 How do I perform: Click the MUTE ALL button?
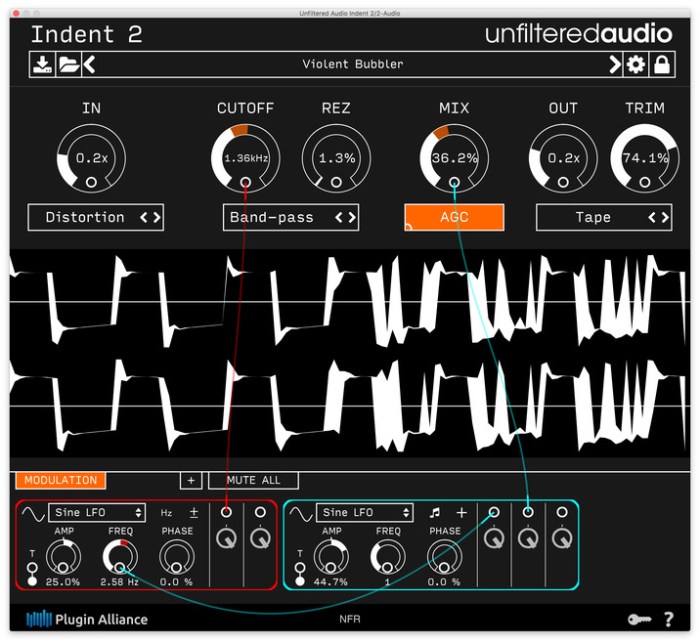(x=253, y=480)
